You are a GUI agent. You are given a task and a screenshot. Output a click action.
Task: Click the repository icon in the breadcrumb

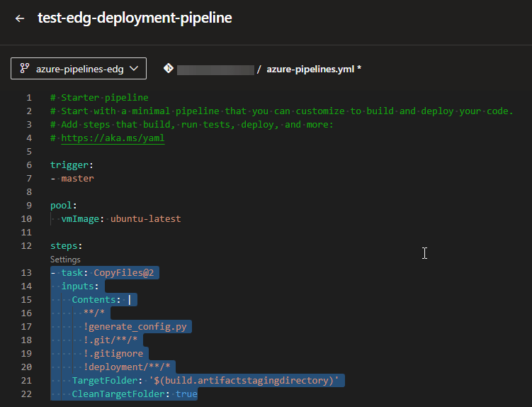click(169, 69)
